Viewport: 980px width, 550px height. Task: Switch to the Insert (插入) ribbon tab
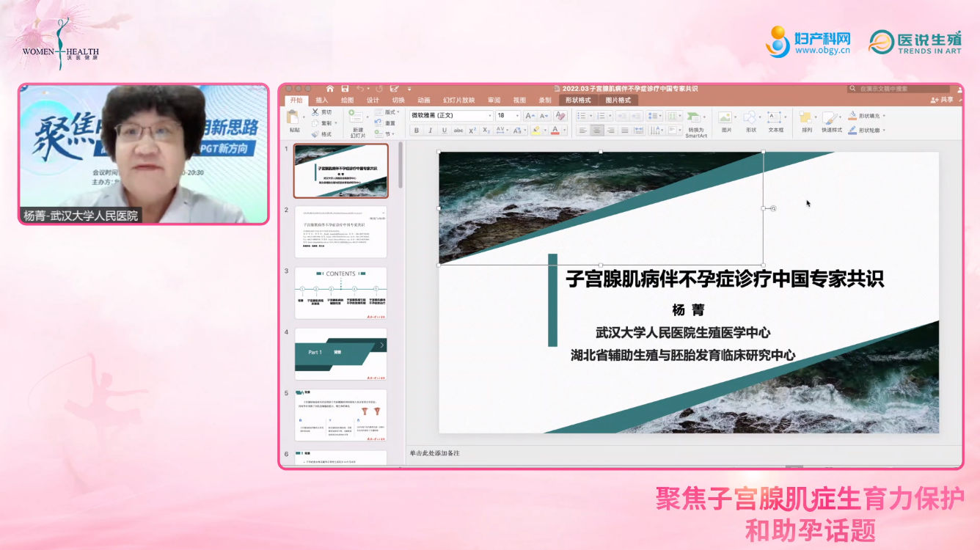pyautogui.click(x=322, y=100)
